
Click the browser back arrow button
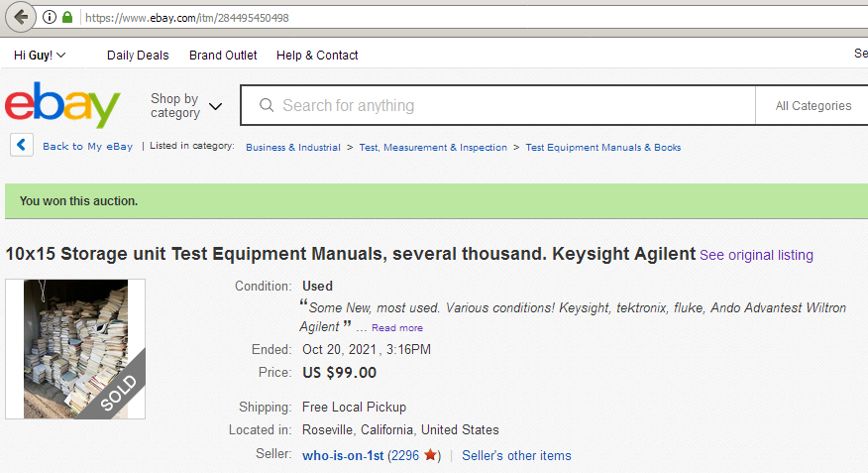[21, 17]
